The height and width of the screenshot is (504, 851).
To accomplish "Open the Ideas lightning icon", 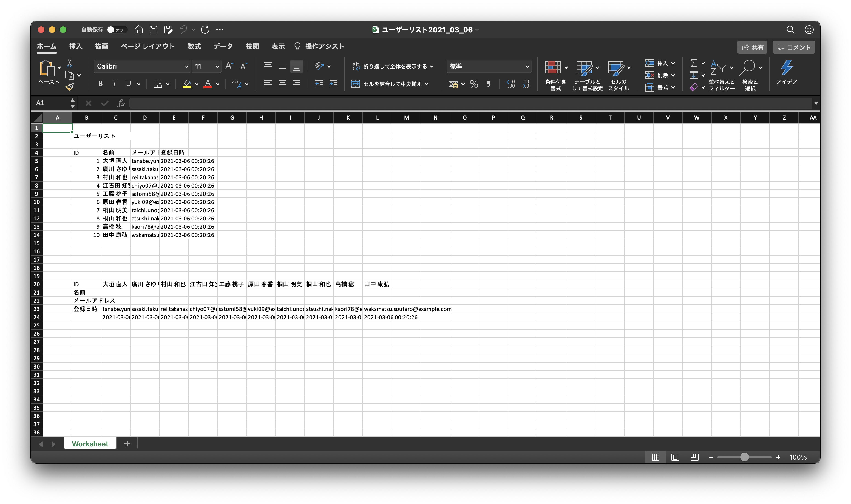I will click(787, 72).
